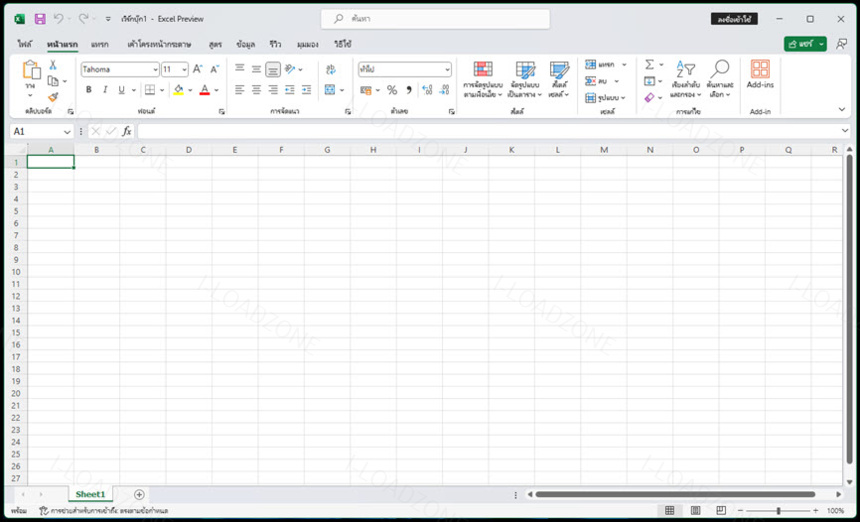The width and height of the screenshot is (860, 522).
Task: Click the Merge and Center icon
Action: (330, 89)
